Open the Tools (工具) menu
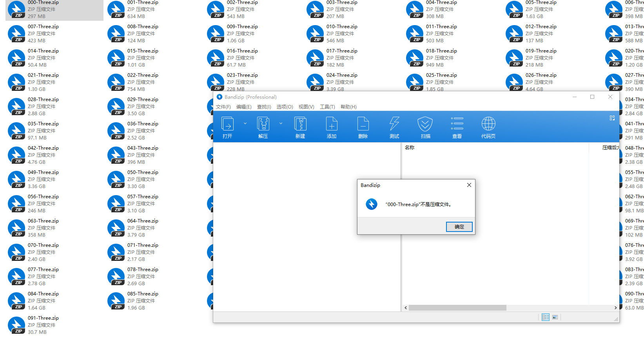 point(327,107)
